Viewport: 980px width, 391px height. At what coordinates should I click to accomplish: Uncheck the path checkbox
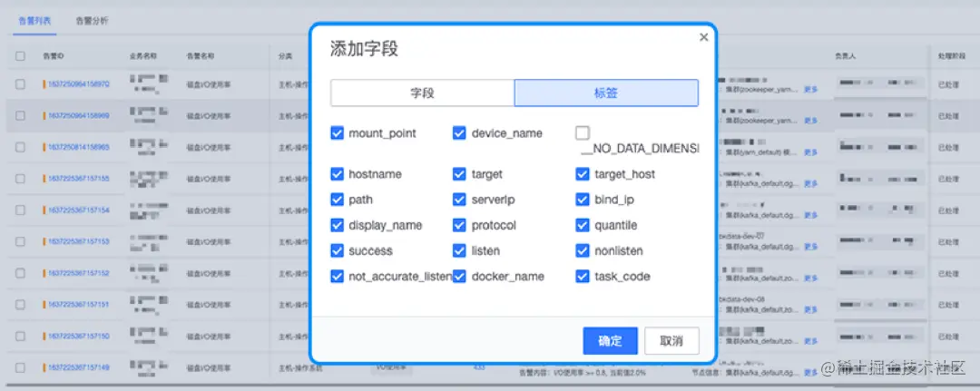tap(337, 200)
